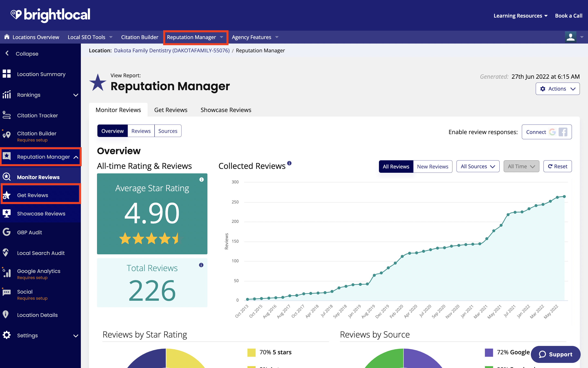Click info icon next to Collected Reviews
The width and height of the screenshot is (588, 368).
click(x=289, y=163)
